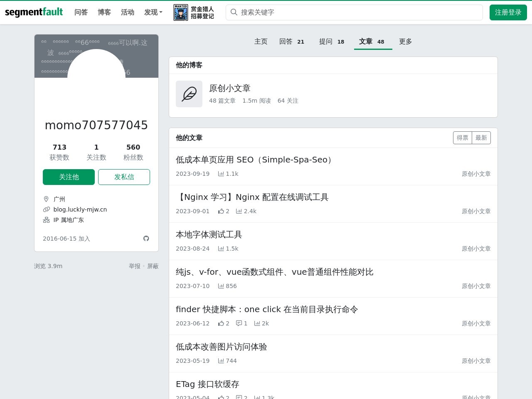Sort articles by 最新

tap(481, 138)
